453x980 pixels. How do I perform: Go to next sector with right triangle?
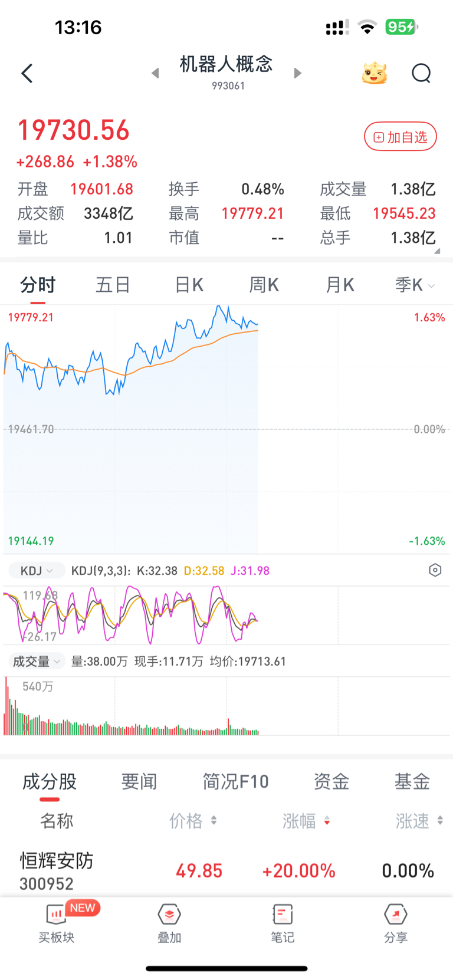[298, 73]
